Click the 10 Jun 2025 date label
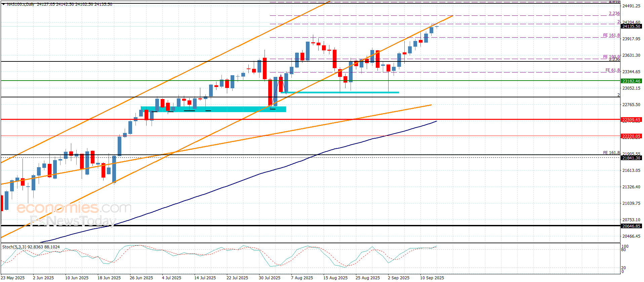This screenshot has height=282, width=644. [x=77, y=278]
